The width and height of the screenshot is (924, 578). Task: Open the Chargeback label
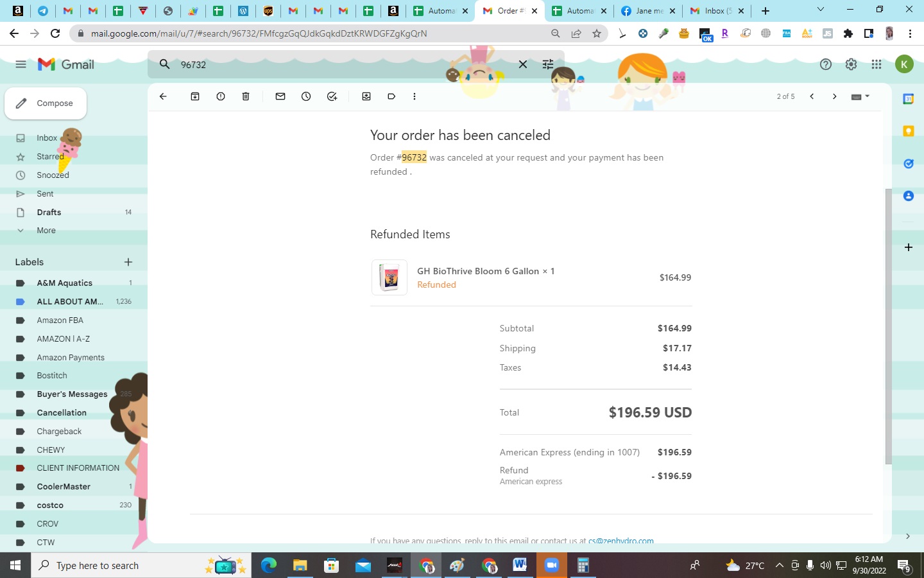click(59, 432)
